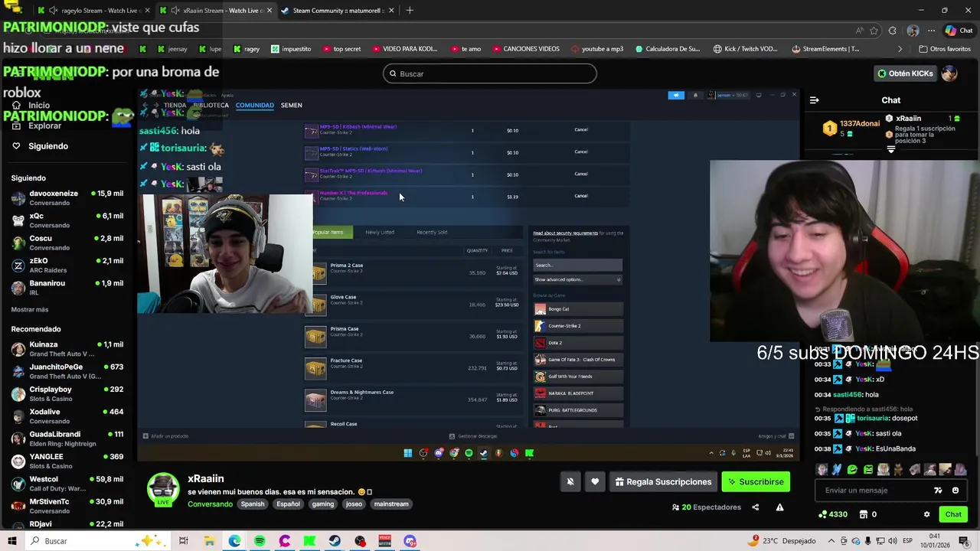This screenshot has width=980, height=551.
Task: Open File Explorer from the taskbar
Action: (x=209, y=541)
